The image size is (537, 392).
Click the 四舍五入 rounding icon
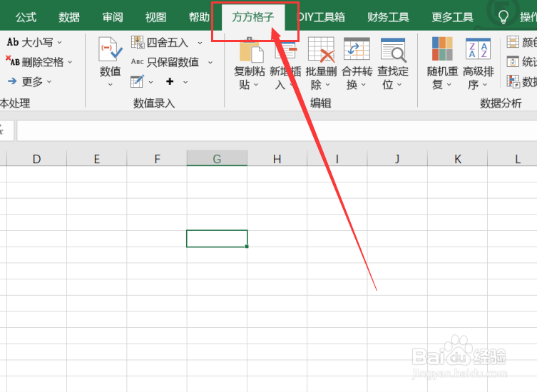pyautogui.click(x=138, y=42)
